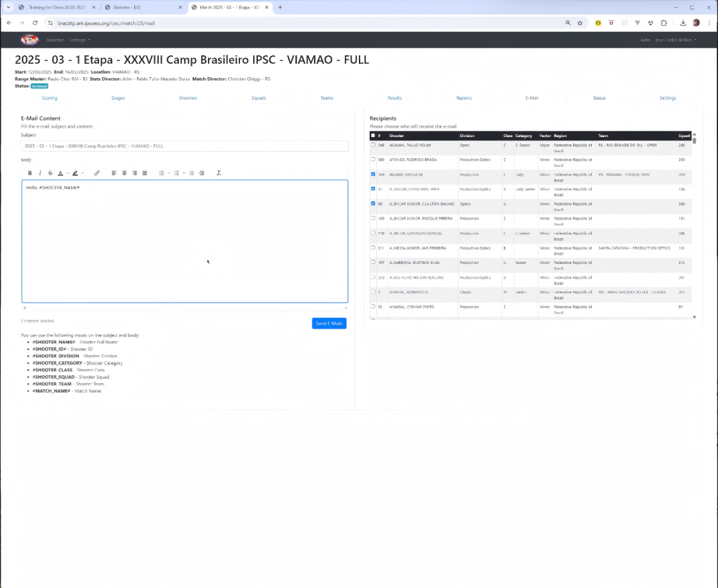The width and height of the screenshot is (718, 588).
Task: Insert a link using the toolbar link icon
Action: [97, 173]
